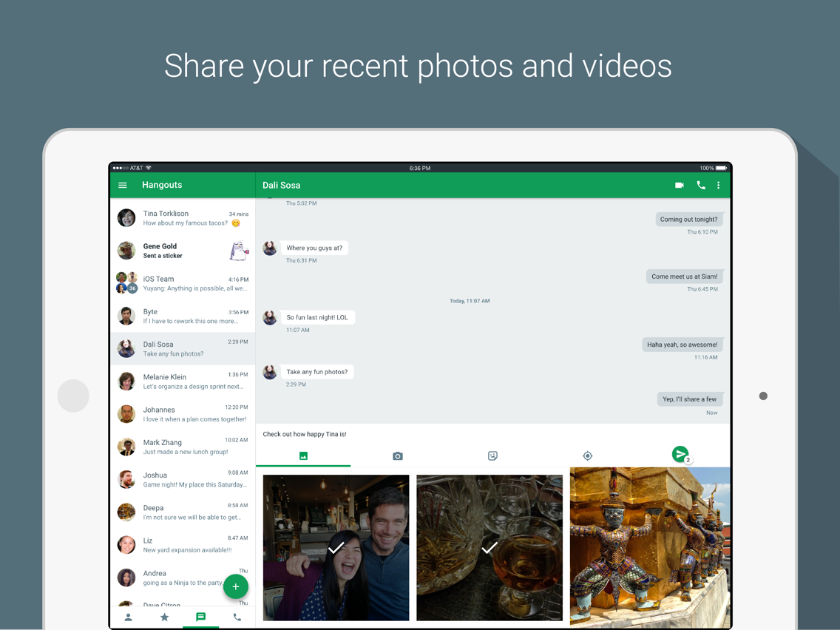Select the golden temple statues photo
The image size is (840, 630).
[x=650, y=546]
